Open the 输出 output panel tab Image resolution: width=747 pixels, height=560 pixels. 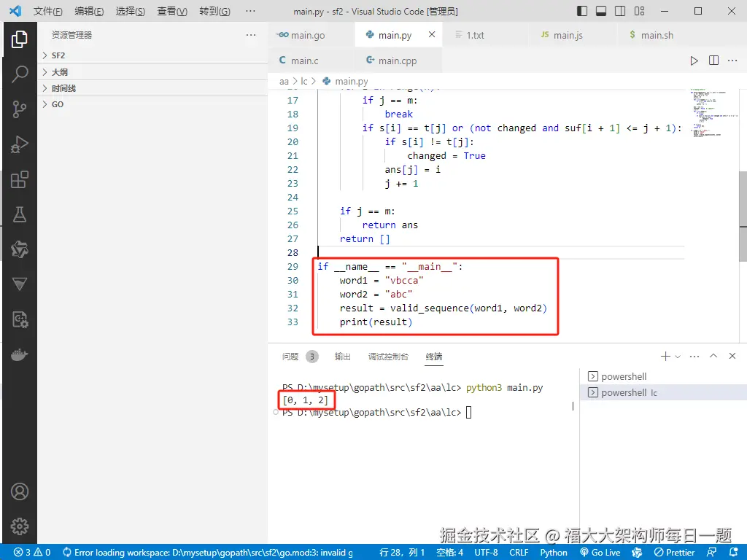(343, 356)
